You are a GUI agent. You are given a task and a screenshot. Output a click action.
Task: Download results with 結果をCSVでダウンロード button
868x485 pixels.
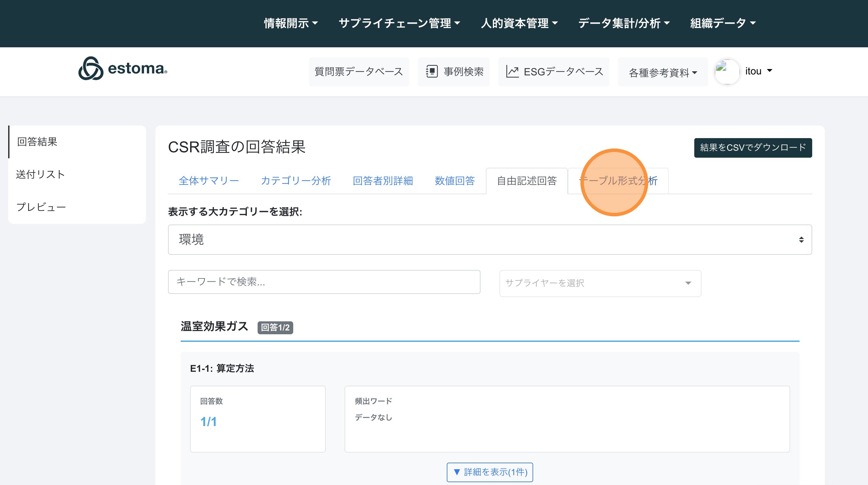(x=753, y=148)
